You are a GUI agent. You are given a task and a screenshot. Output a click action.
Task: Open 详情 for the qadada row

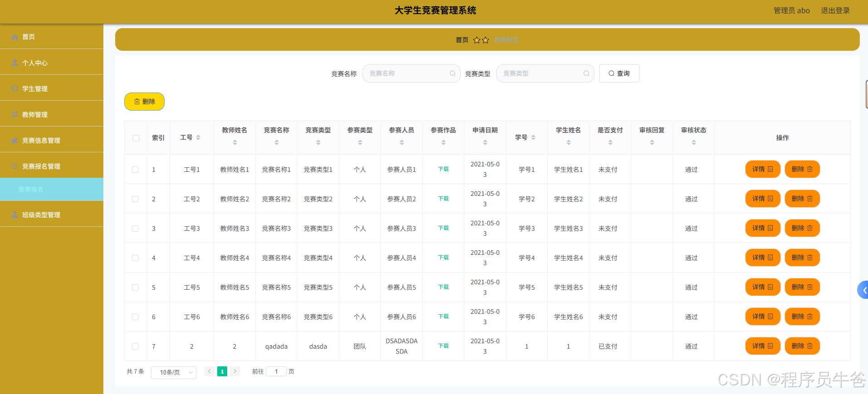coord(763,346)
